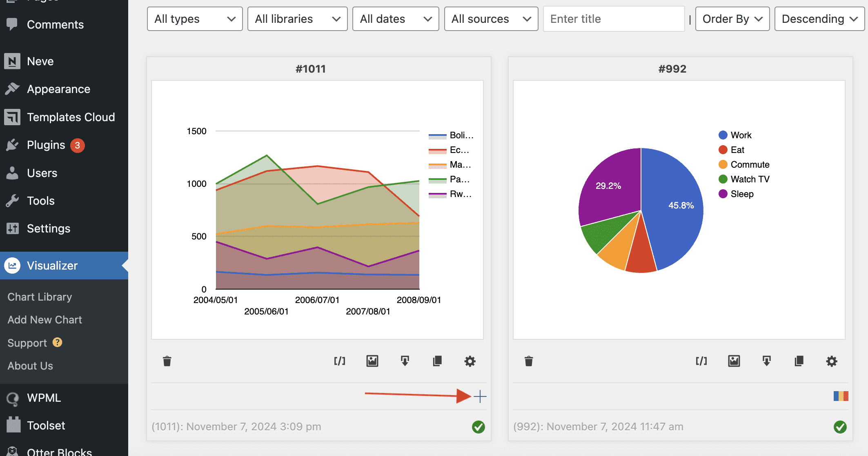Open the Order By dropdown
The image size is (868, 456).
tap(732, 19)
